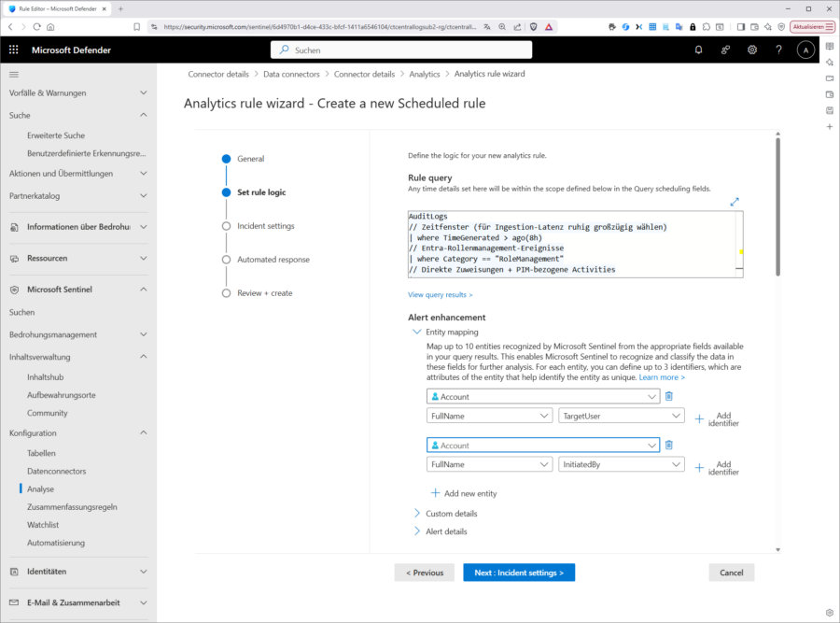This screenshot has width=840, height=623.
Task: Expand the rule query editor to fullscreen
Action: [x=735, y=202]
